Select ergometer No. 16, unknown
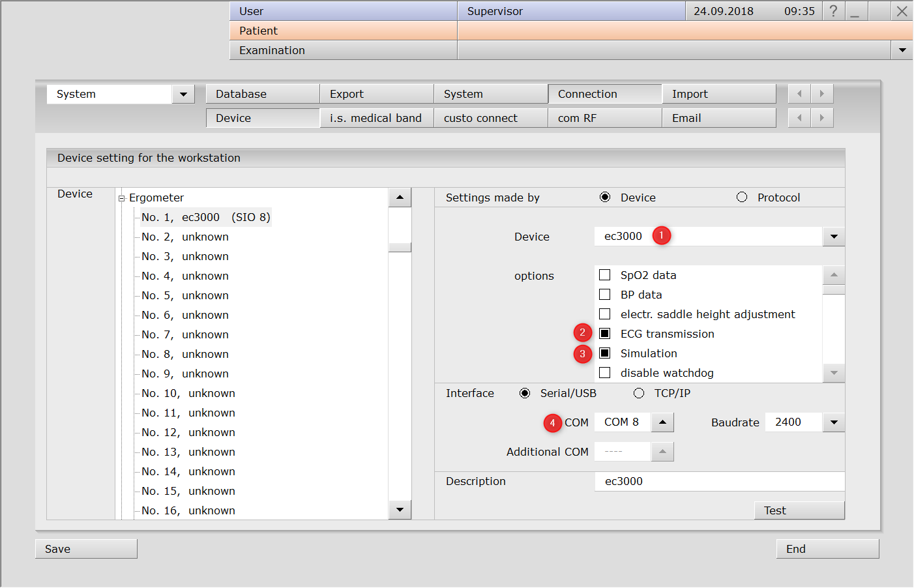The image size is (914, 588). (188, 510)
